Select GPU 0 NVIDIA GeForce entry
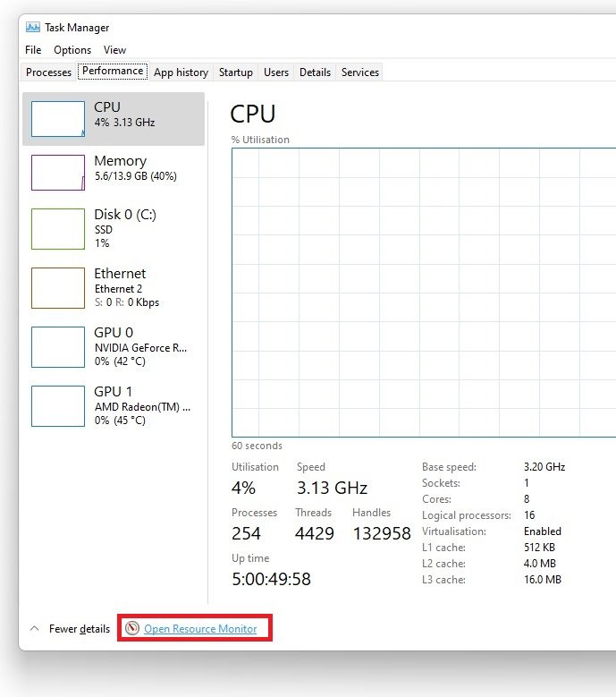The height and width of the screenshot is (697, 616). pyautogui.click(x=114, y=346)
